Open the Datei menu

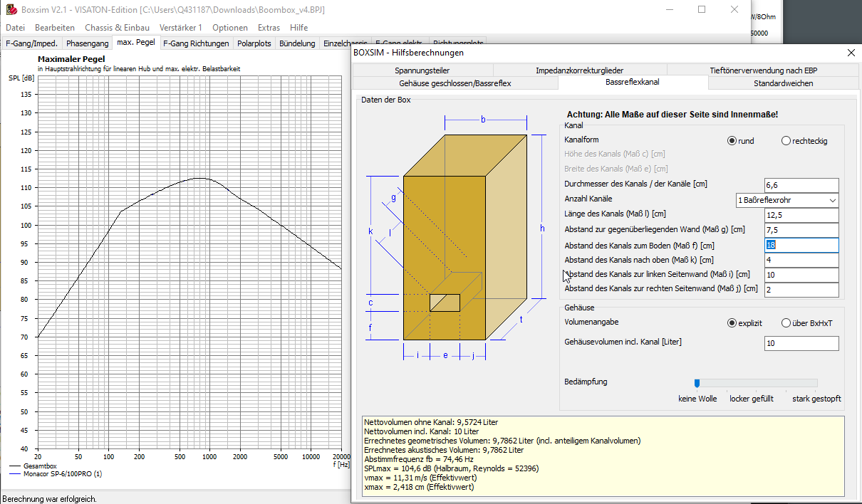click(x=15, y=28)
